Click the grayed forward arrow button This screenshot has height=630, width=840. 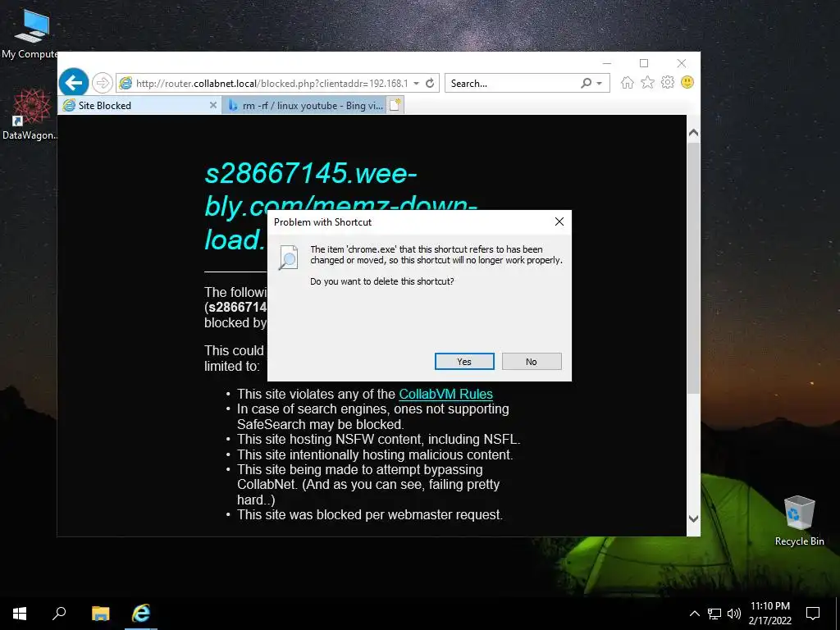(102, 83)
